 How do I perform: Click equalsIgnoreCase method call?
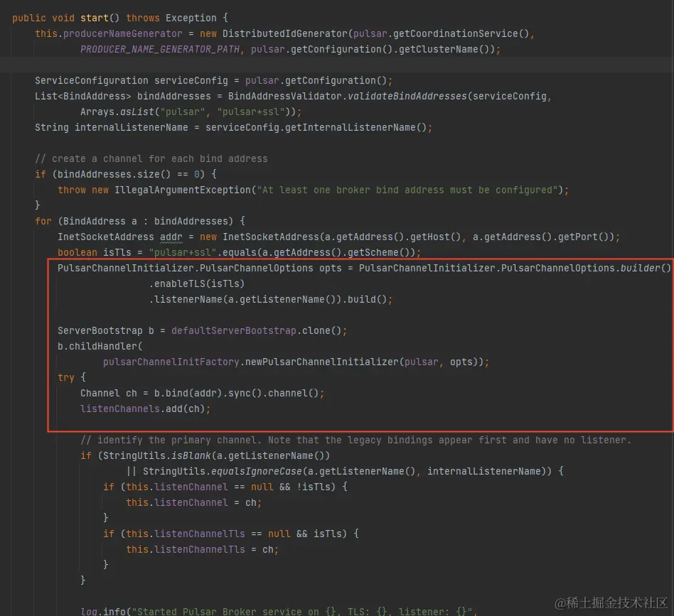pos(257,472)
